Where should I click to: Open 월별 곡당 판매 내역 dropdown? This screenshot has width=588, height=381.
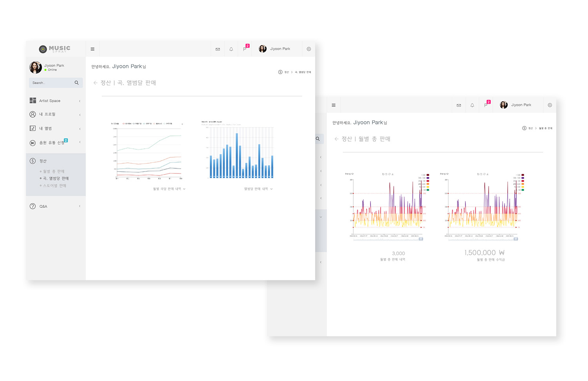[x=169, y=189]
